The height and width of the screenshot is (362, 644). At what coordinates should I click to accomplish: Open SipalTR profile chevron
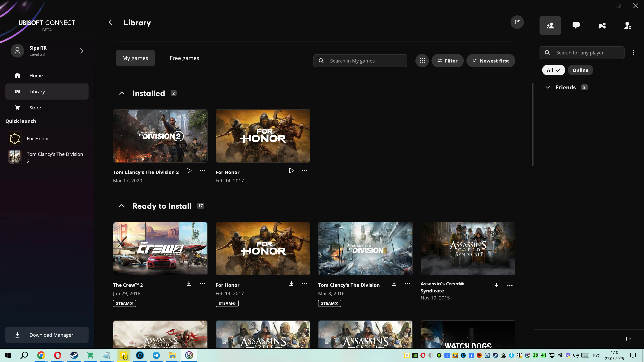(82, 51)
